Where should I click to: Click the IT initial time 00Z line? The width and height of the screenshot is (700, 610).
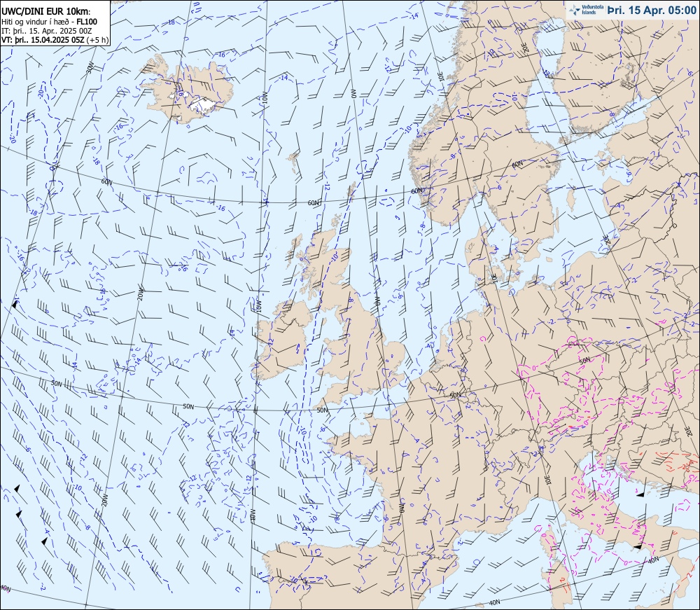coord(47,30)
